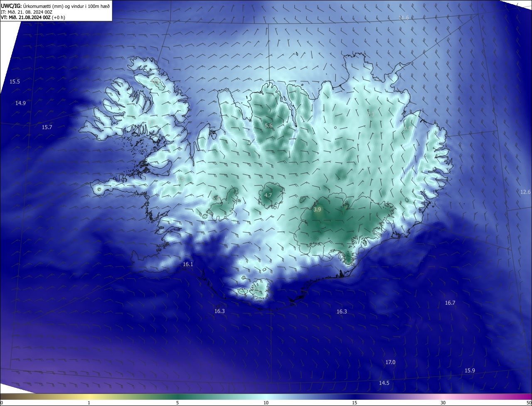Click the 14.5 value label
Image resolution: width=532 pixels, height=406 pixels.
tap(384, 383)
